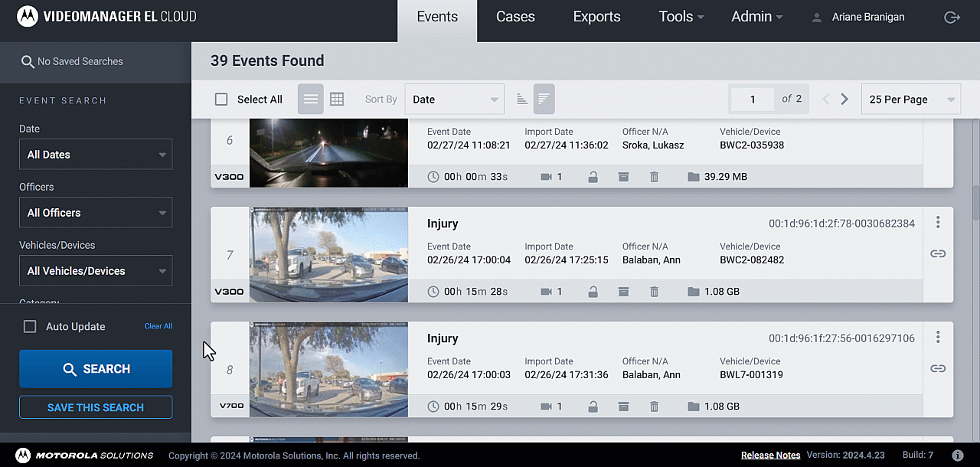Enable the Auto Update checkbox
The image size is (980, 467).
tap(30, 327)
